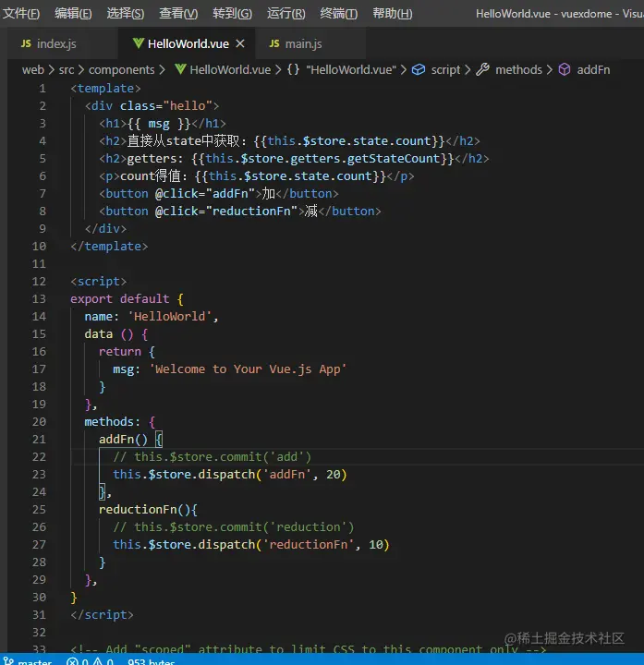The height and width of the screenshot is (665, 644).
Task: Open the 转到(G) menu
Action: click(232, 14)
